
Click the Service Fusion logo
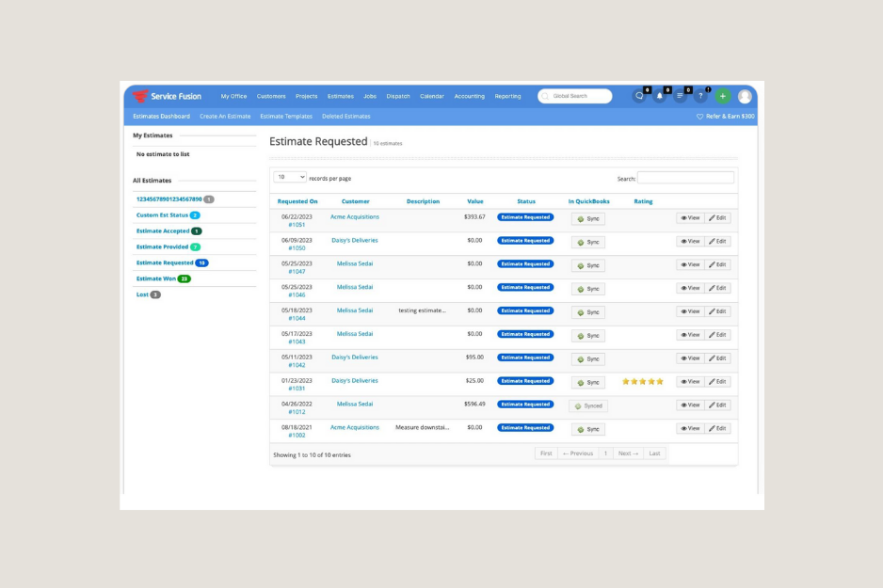169,96
